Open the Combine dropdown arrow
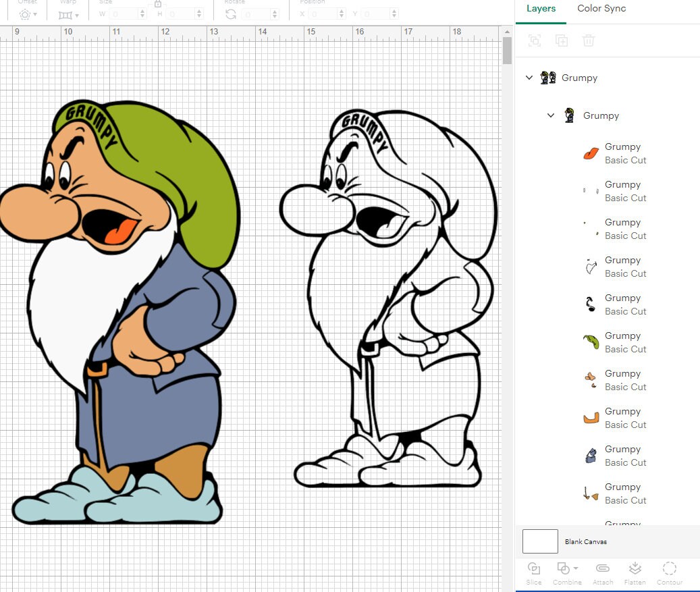Screen dimensions: 700x592 coord(576,568)
